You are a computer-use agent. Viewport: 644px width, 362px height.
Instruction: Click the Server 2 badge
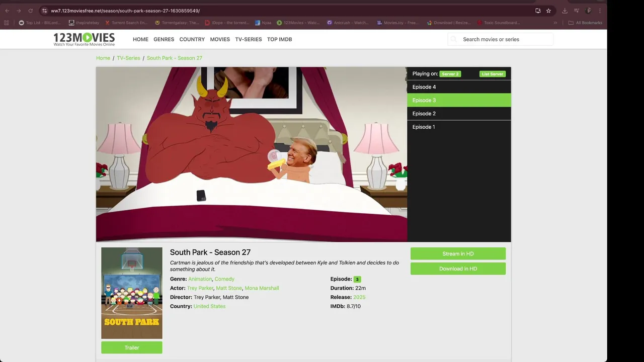point(450,74)
